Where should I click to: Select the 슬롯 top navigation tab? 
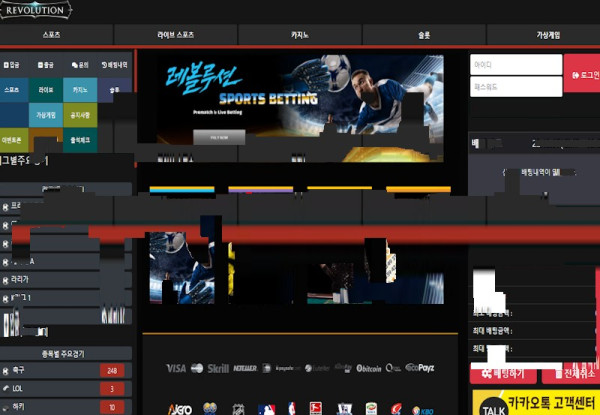[423, 35]
